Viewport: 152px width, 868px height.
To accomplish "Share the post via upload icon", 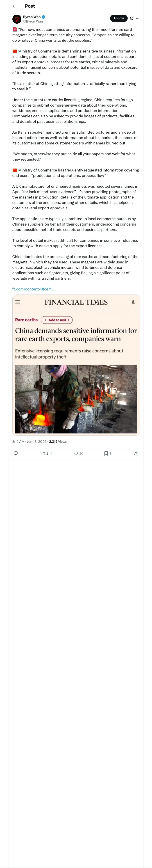I will pyautogui.click(x=136, y=454).
